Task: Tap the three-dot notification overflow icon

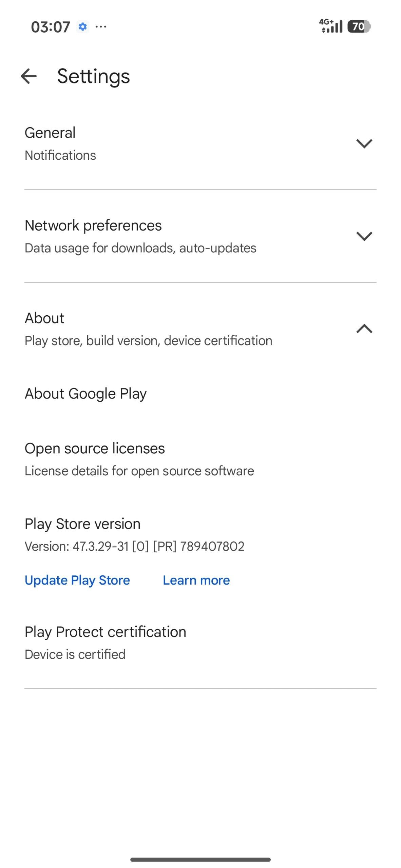Action: pyautogui.click(x=101, y=26)
